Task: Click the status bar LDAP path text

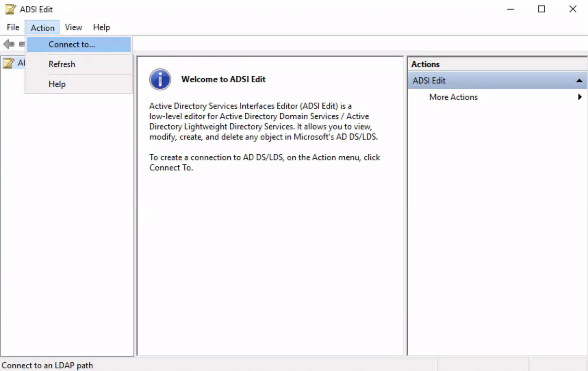Action: (x=47, y=365)
